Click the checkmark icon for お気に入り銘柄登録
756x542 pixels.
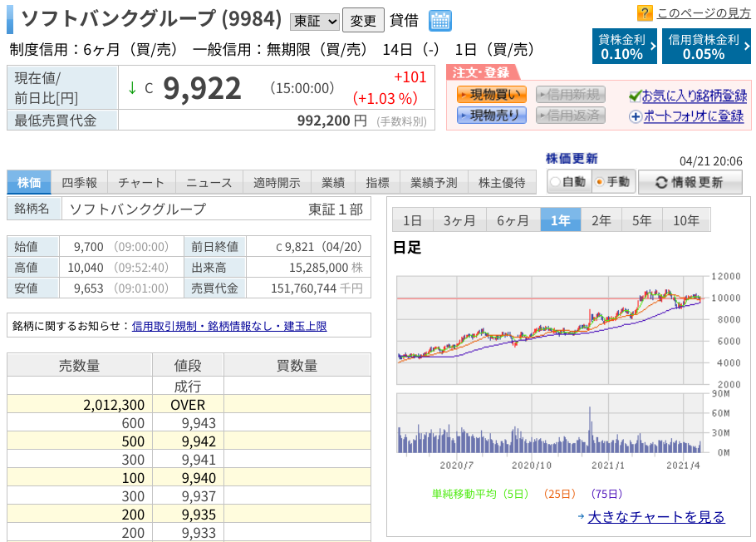[x=635, y=96]
